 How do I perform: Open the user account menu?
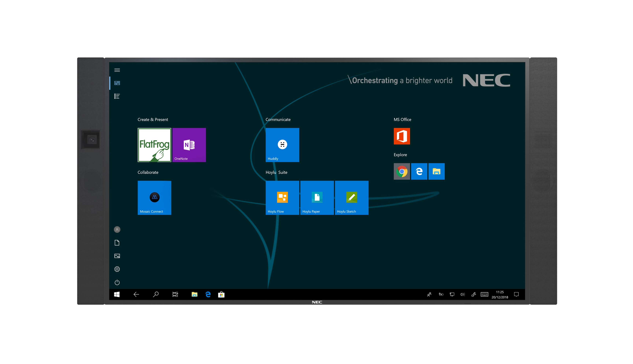(x=117, y=229)
